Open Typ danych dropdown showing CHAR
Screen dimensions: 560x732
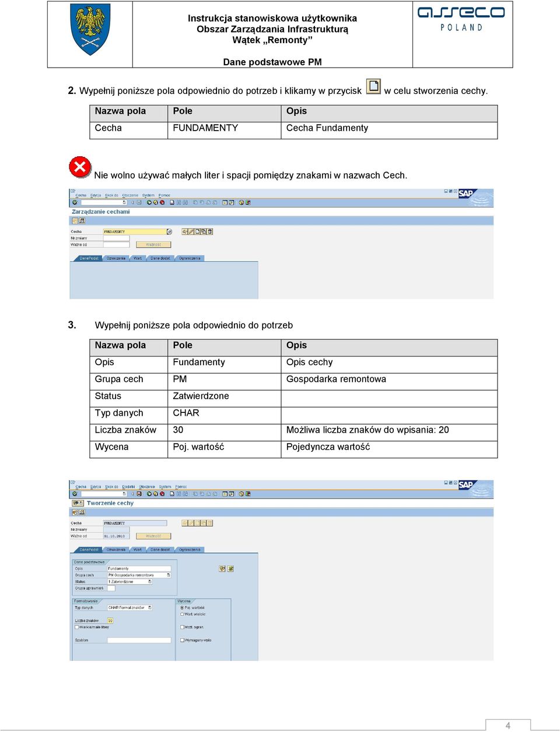150,608
